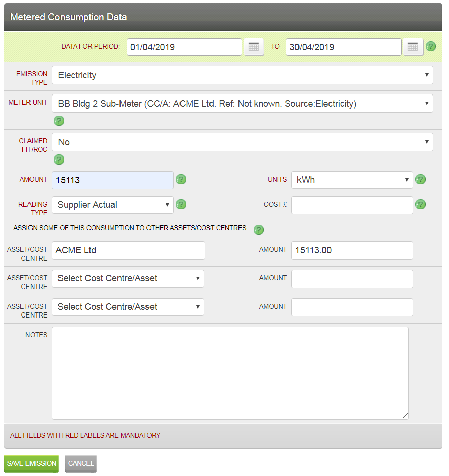Click the start date field 01/04/2019
Viewport: 449px width, 476px height.
point(184,47)
